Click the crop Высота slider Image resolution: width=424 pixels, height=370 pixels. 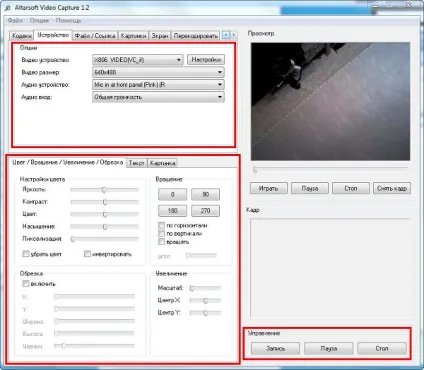click(95, 333)
